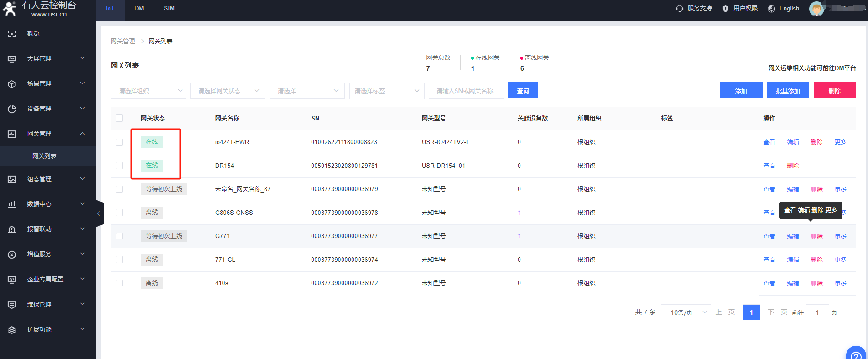Open the gateway status (请选择网关状态) dropdown
The width and height of the screenshot is (868, 359).
tap(228, 91)
